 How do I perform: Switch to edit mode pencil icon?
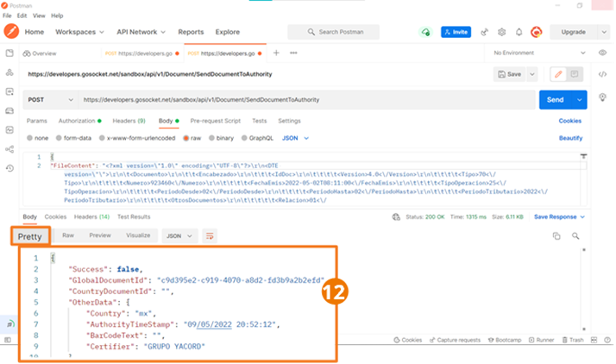click(558, 74)
